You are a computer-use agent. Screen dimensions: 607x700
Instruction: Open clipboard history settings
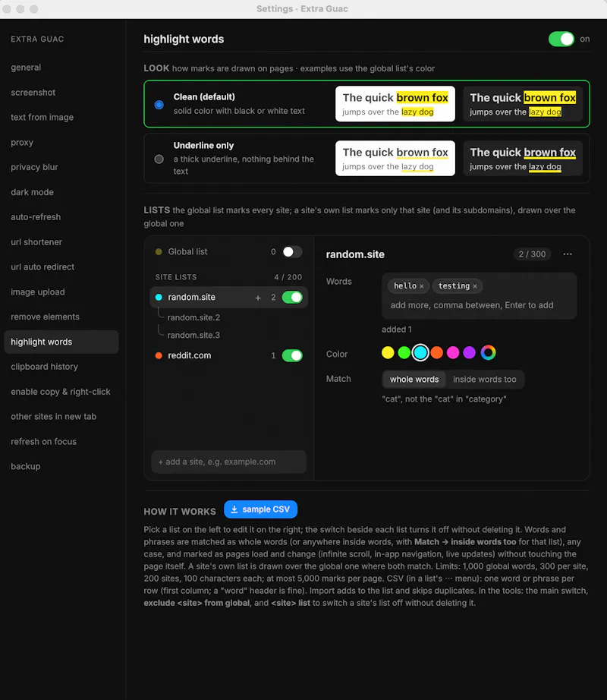(61, 367)
